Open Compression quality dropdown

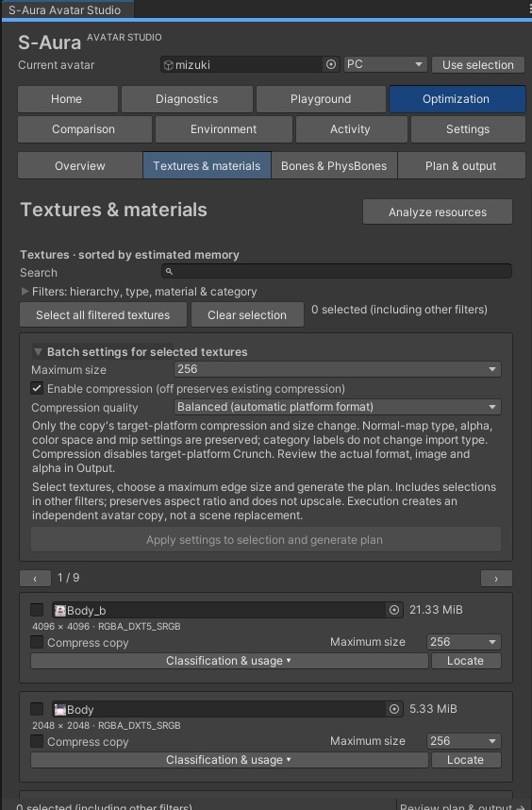coord(338,407)
